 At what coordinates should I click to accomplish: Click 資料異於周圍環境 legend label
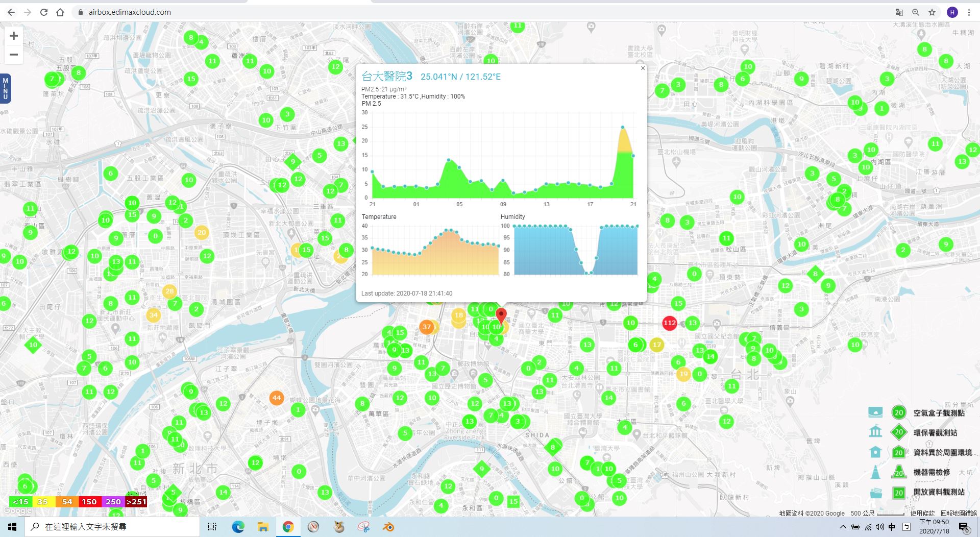click(942, 452)
